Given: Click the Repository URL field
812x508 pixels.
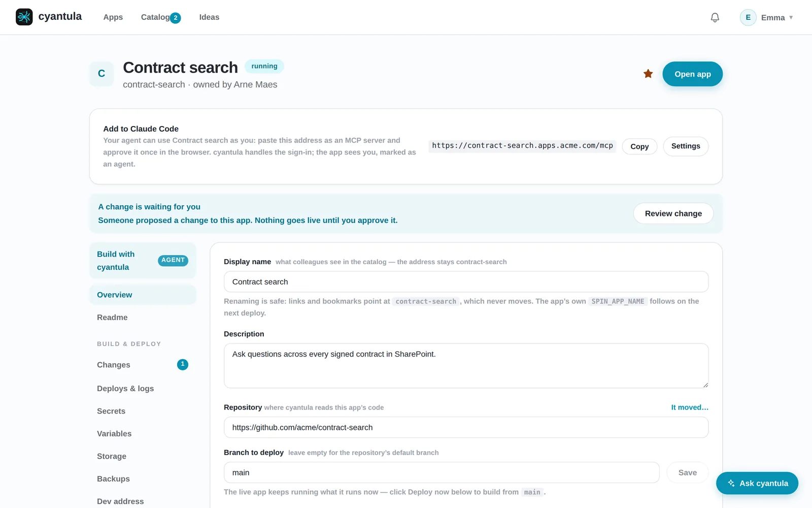Looking at the screenshot, I should [x=466, y=427].
